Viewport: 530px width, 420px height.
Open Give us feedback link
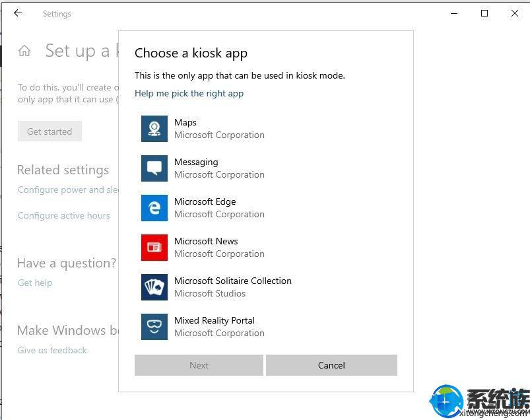click(52, 350)
